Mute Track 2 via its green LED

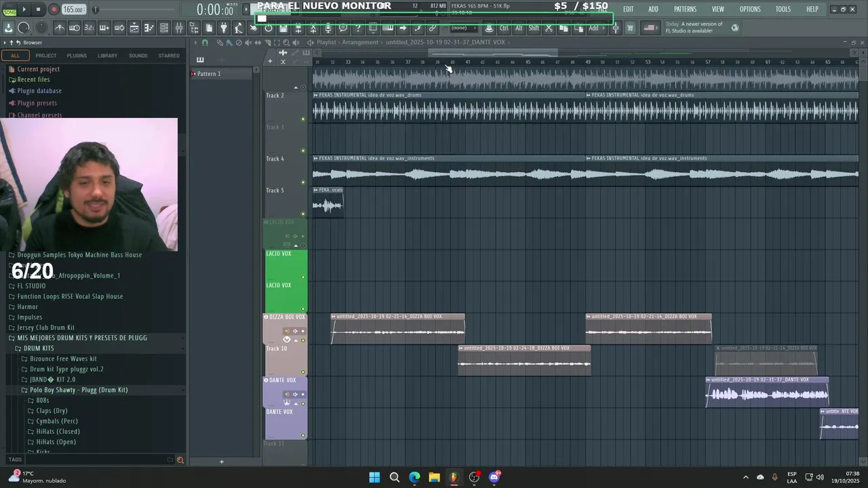303,119
